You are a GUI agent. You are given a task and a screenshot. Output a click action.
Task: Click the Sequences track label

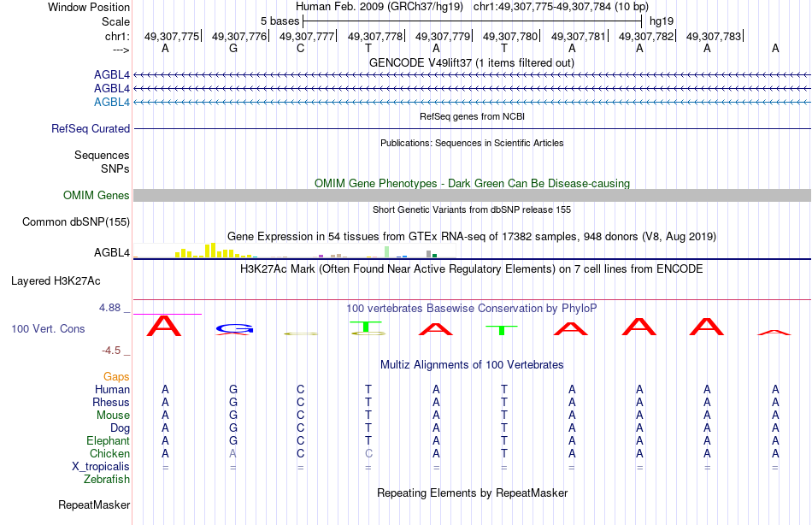(102, 155)
